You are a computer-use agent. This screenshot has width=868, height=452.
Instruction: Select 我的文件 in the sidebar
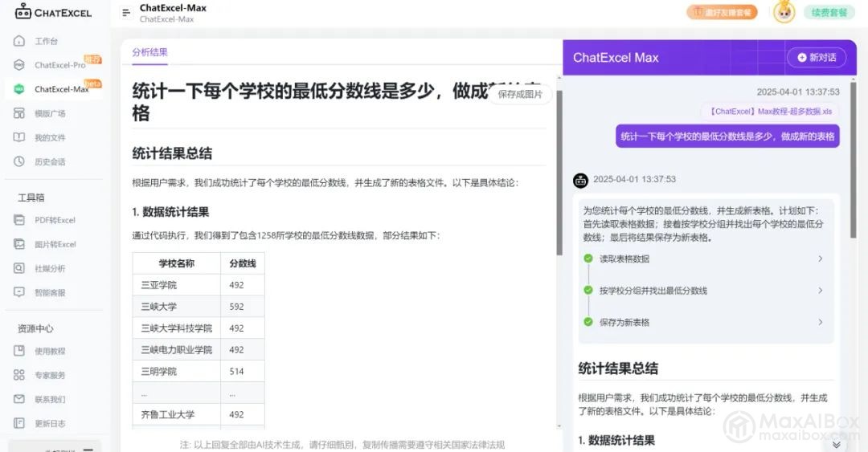[x=50, y=138]
